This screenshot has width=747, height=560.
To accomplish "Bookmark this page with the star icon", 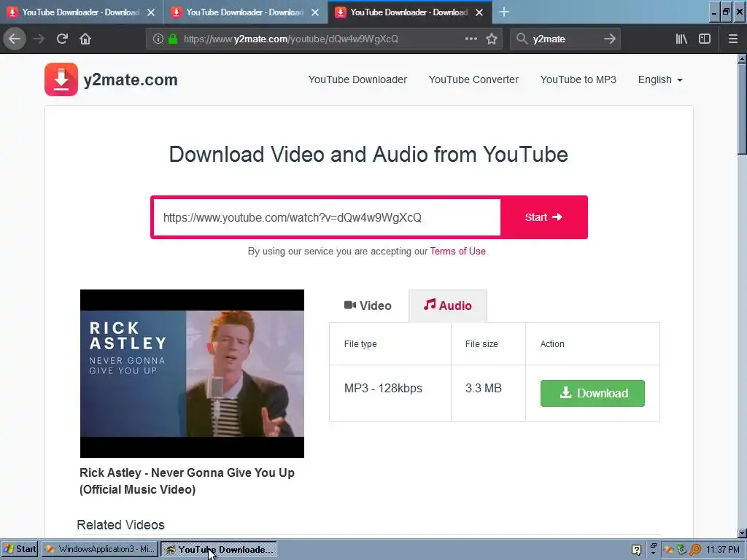I will tap(492, 39).
